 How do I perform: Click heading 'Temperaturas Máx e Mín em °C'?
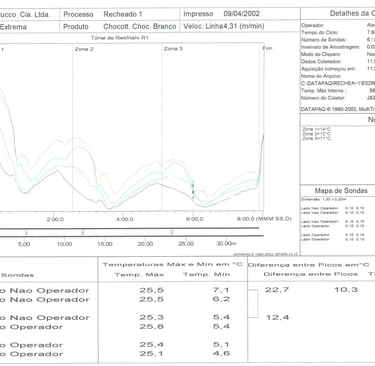pos(173,264)
